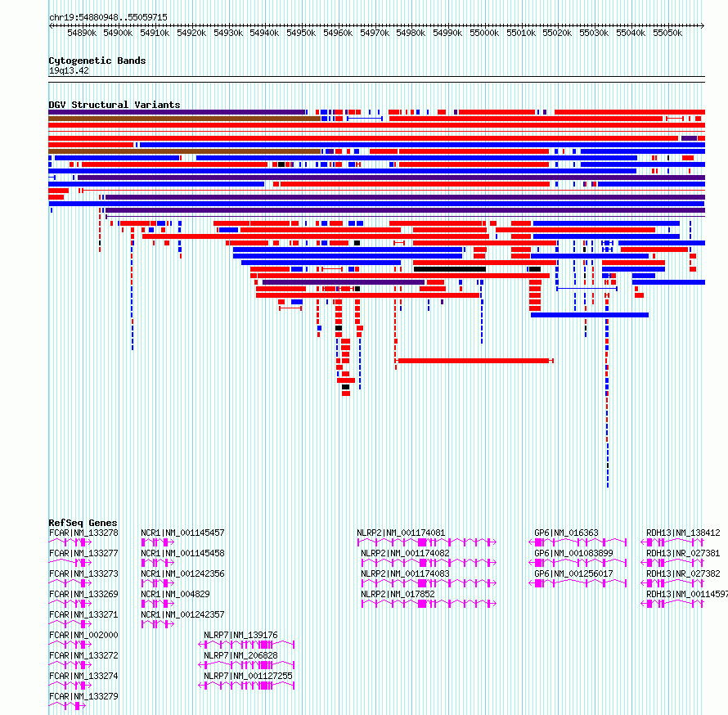This screenshot has height=715, width=728.
Task: Select the GP6|NM_016363 transcript label
Action: [x=566, y=533]
